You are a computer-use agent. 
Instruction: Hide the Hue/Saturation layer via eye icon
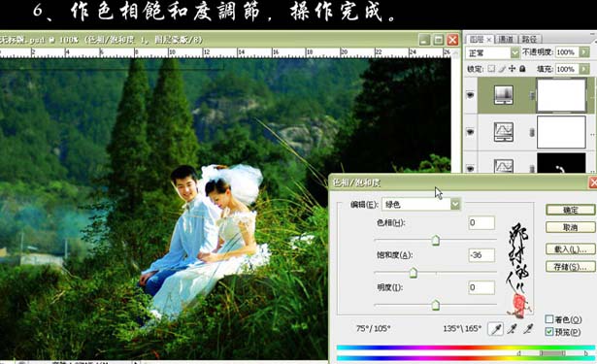(470, 95)
